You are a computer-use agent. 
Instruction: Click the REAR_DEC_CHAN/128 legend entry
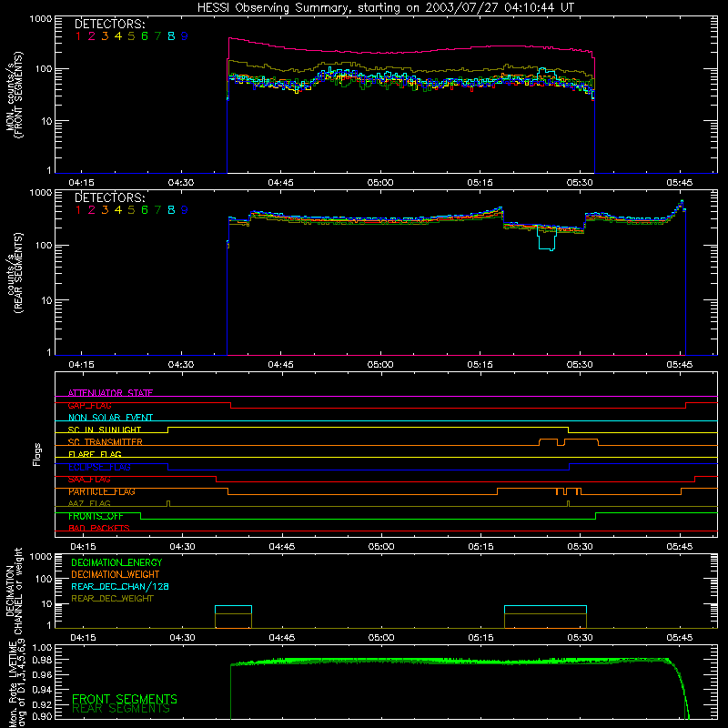120,586
